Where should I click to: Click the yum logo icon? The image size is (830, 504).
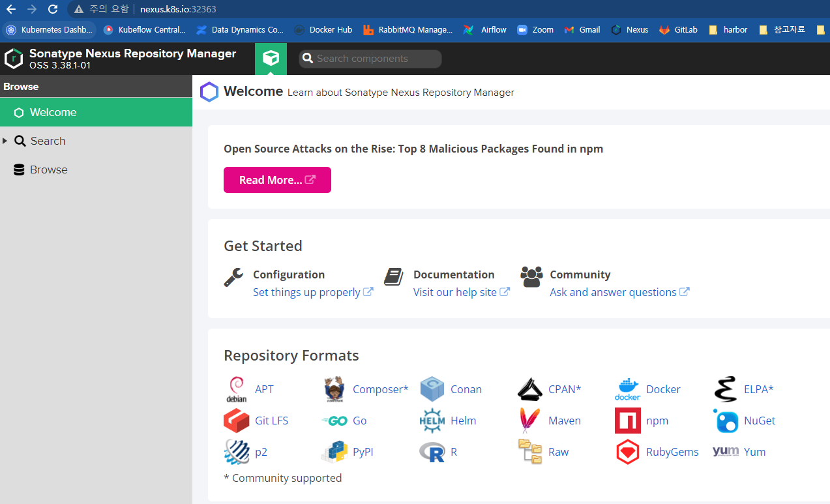[726, 451]
